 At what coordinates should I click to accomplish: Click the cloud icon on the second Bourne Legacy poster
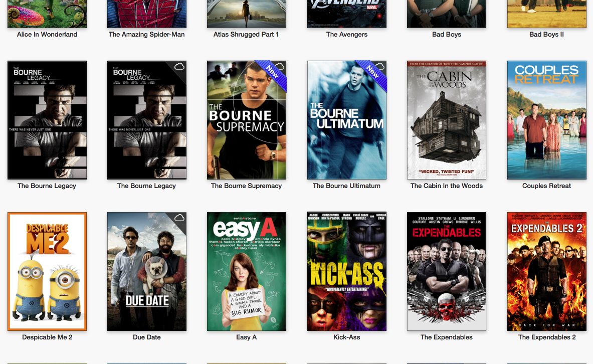179,67
